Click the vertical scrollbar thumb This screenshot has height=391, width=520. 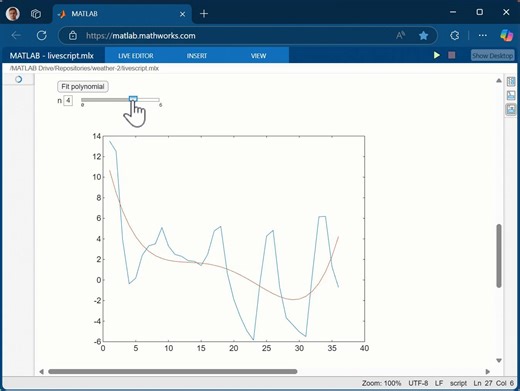point(499,255)
